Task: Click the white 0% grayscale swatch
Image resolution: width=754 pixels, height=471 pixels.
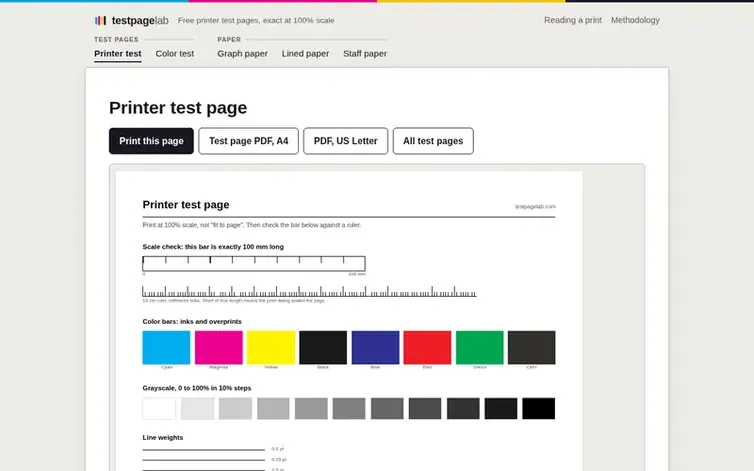Action: (159, 408)
